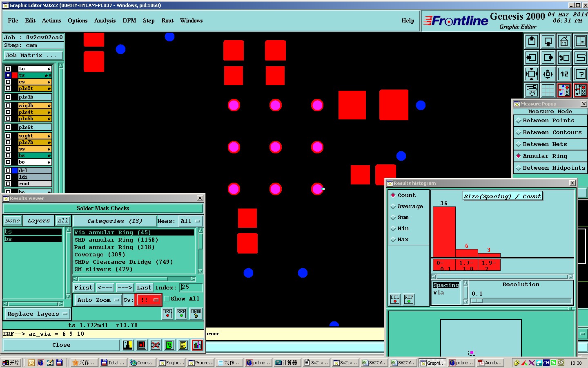Open the Rout menu
This screenshot has width=588, height=368.
click(167, 21)
